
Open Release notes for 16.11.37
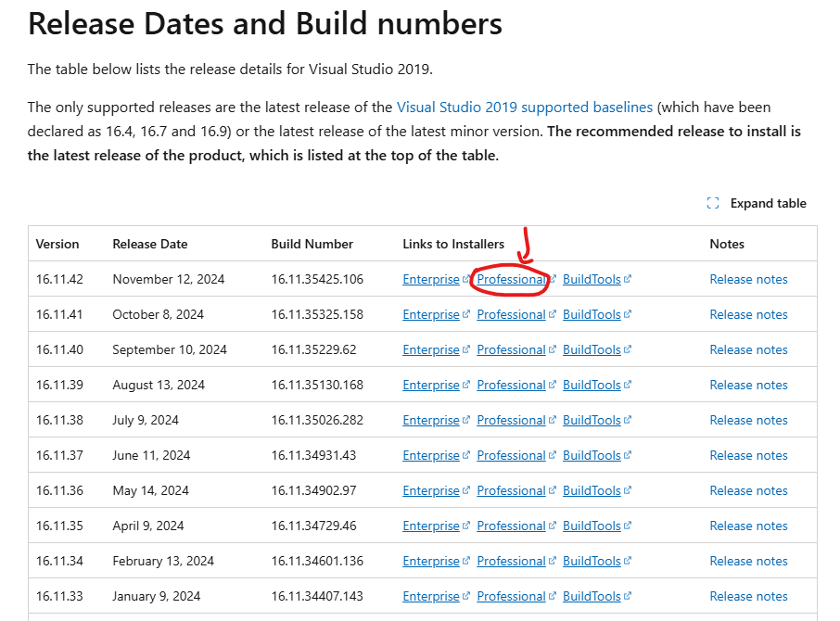[x=748, y=456]
